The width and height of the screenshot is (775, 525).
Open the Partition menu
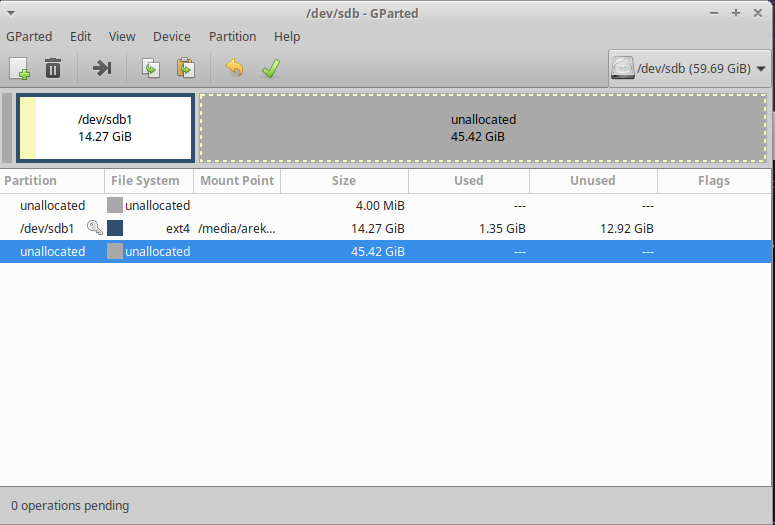232,37
